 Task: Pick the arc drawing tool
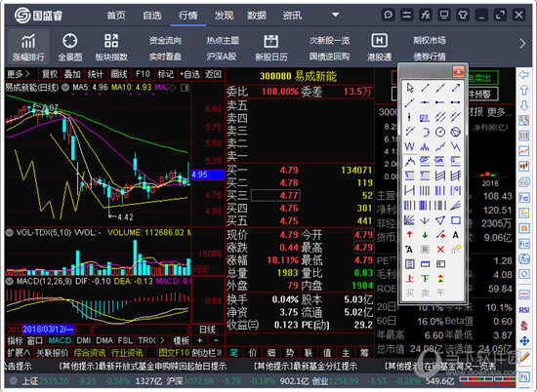tap(425, 132)
